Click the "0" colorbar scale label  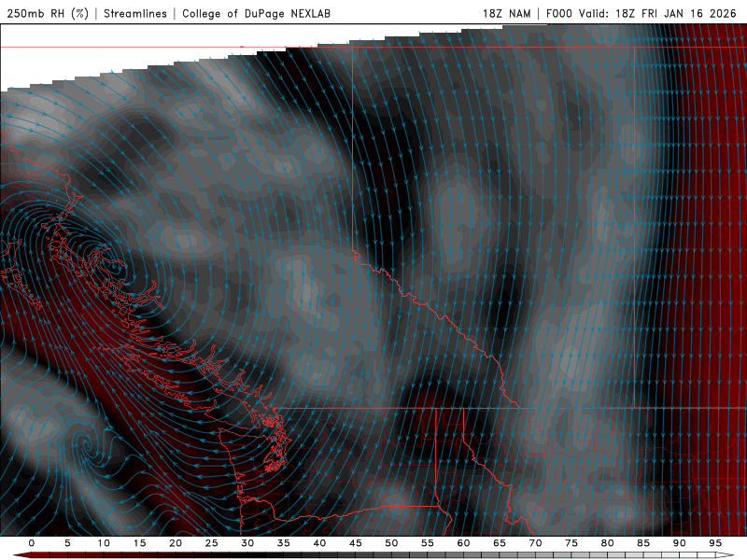pos(32,543)
